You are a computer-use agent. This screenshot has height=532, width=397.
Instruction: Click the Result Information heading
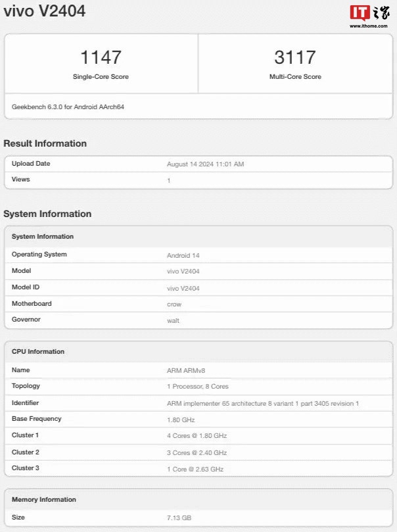(x=45, y=143)
